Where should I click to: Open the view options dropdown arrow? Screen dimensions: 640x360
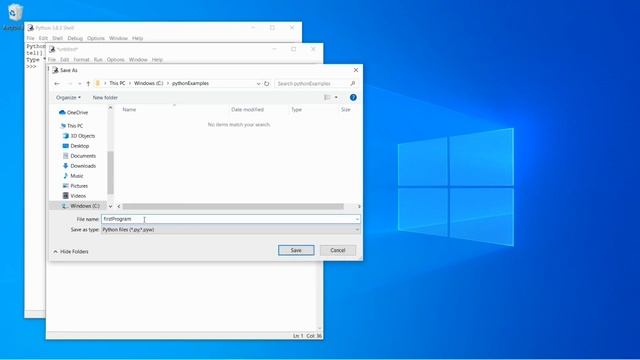coord(336,98)
